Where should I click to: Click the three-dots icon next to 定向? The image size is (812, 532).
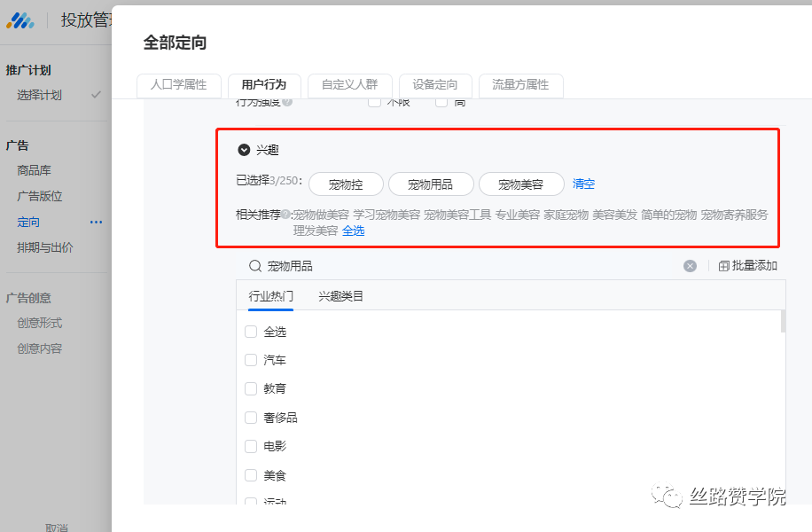[96, 223]
